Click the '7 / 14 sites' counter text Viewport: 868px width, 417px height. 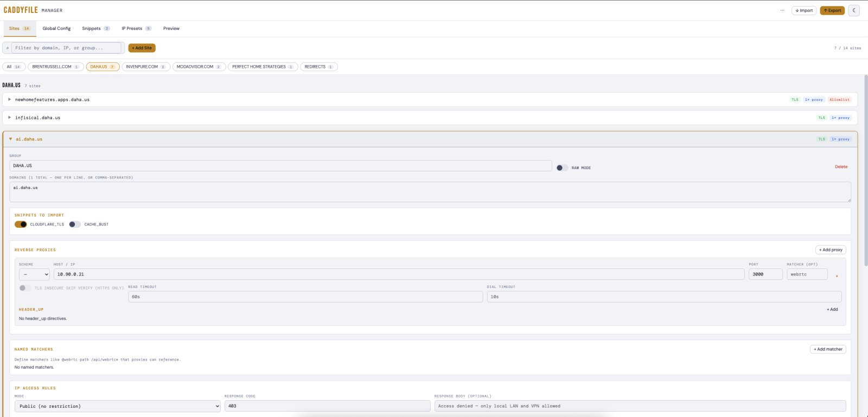(847, 48)
